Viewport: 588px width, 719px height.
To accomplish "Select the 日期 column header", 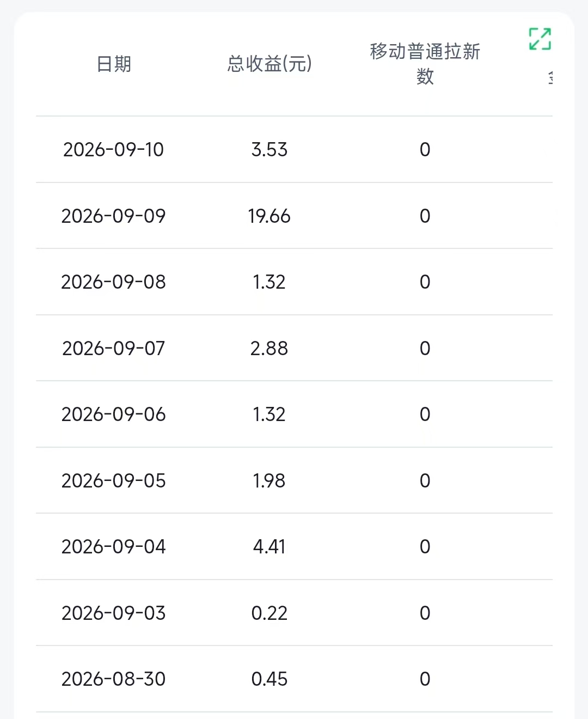I will [114, 64].
